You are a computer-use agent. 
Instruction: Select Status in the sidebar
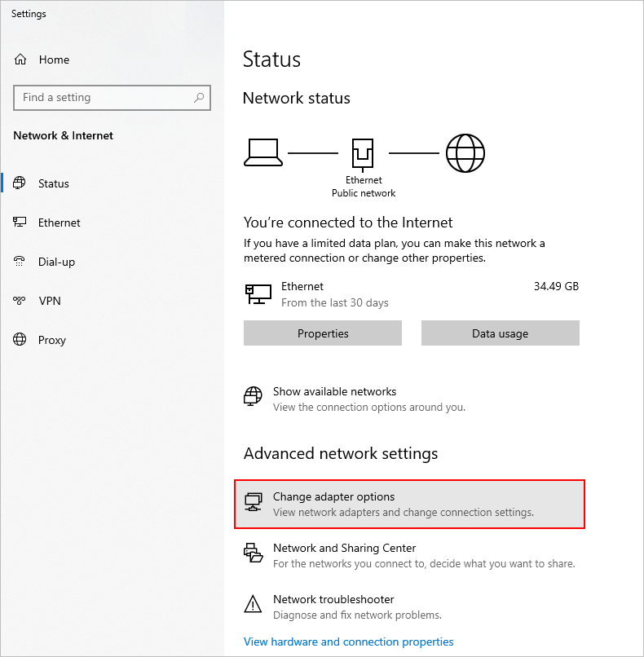54,183
